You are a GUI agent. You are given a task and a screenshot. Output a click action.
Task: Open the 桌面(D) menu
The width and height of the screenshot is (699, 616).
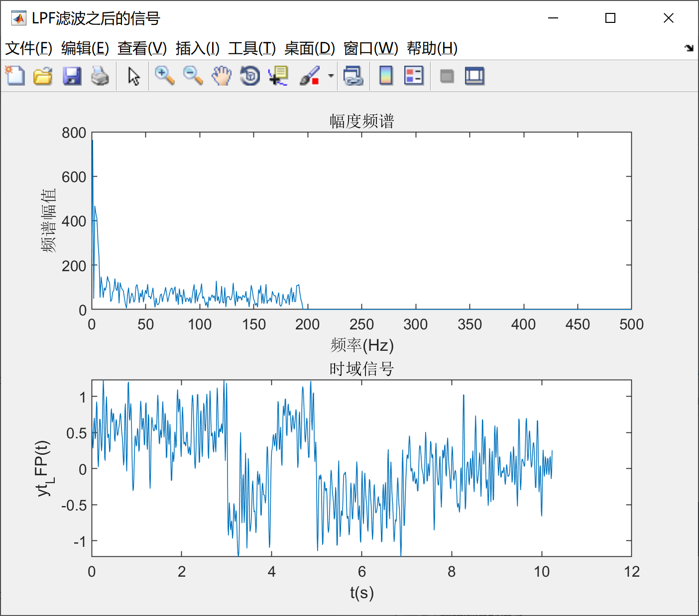(x=310, y=48)
